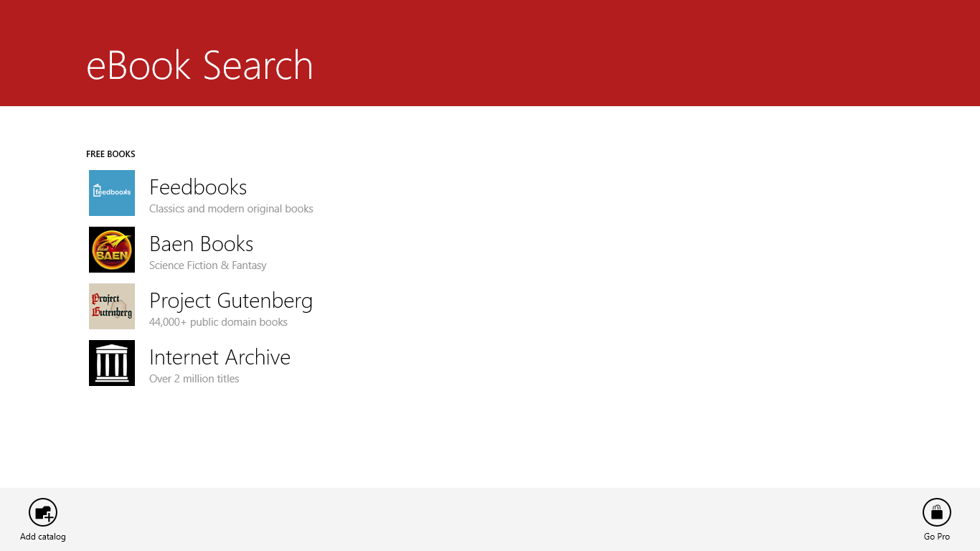Click the "Add catalog" text label
The height and width of the screenshot is (551, 980).
43,537
